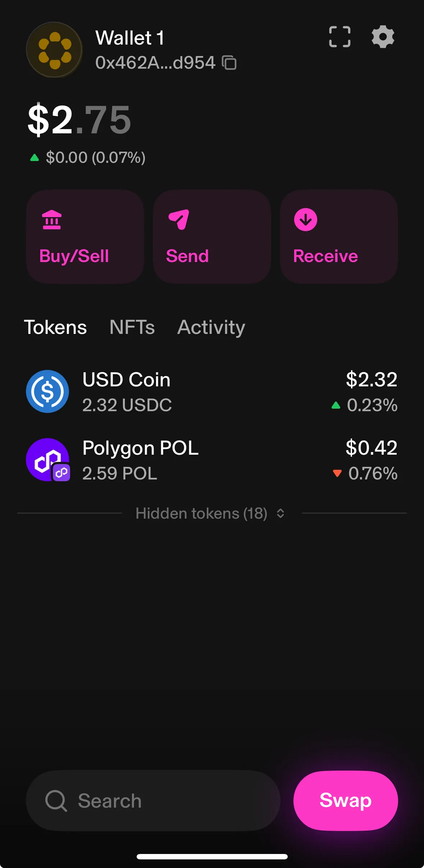Open the QR code scan icon
The width and height of the screenshot is (424, 868).
click(x=339, y=37)
